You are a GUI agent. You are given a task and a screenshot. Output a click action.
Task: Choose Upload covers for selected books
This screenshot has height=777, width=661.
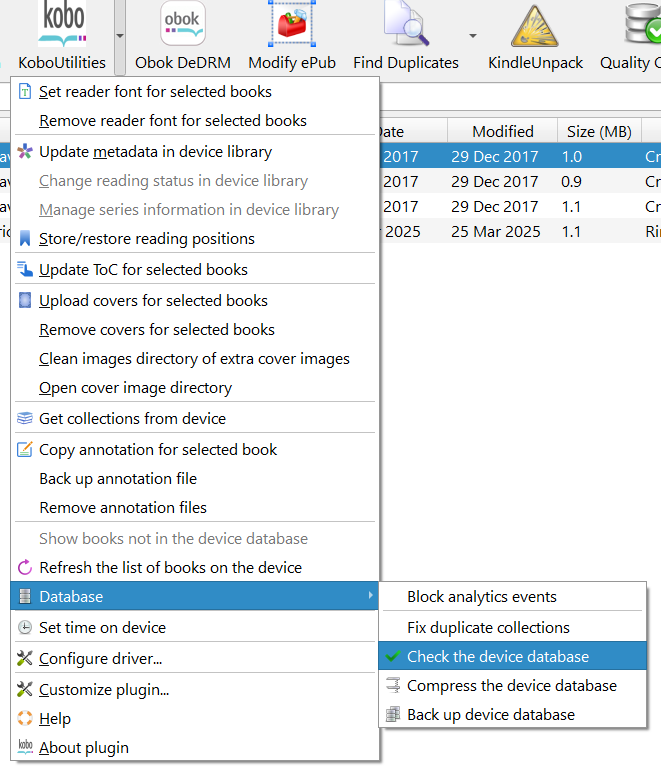pyautogui.click(x=195, y=301)
